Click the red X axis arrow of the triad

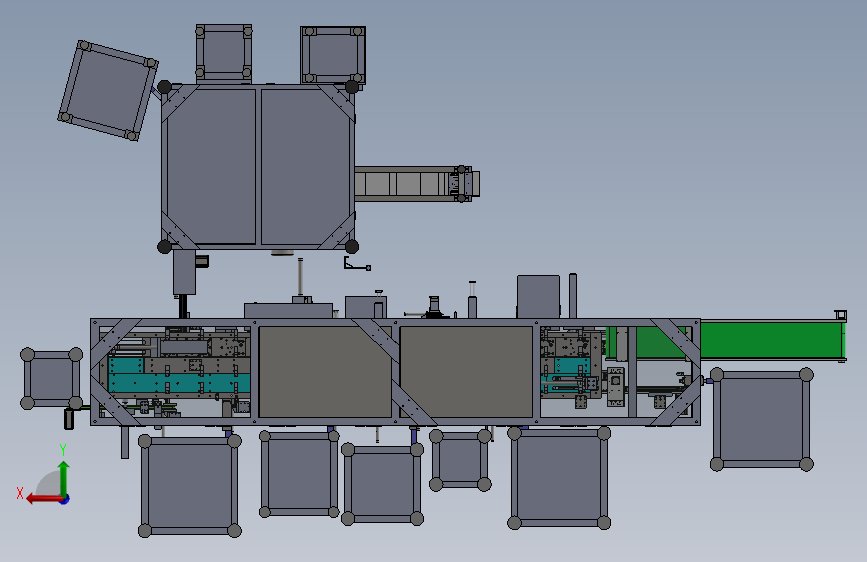43,499
